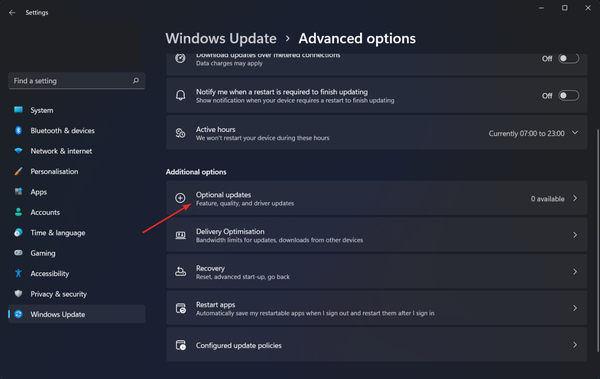The width and height of the screenshot is (600, 379).
Task: Select the Windows Update sidebar label
Action: (x=58, y=314)
